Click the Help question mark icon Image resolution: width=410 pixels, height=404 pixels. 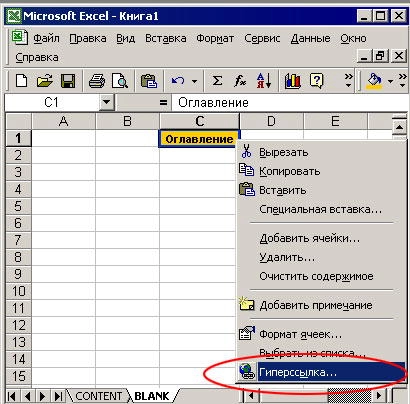(316, 81)
